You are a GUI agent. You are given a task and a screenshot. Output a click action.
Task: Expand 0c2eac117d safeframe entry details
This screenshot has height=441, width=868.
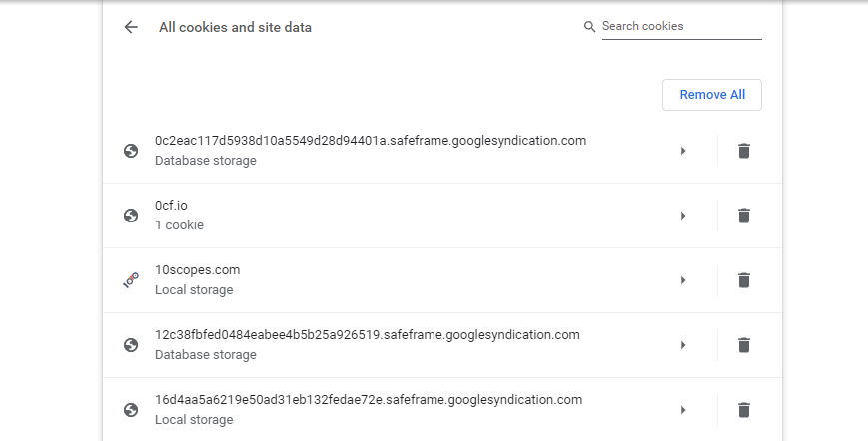683,151
